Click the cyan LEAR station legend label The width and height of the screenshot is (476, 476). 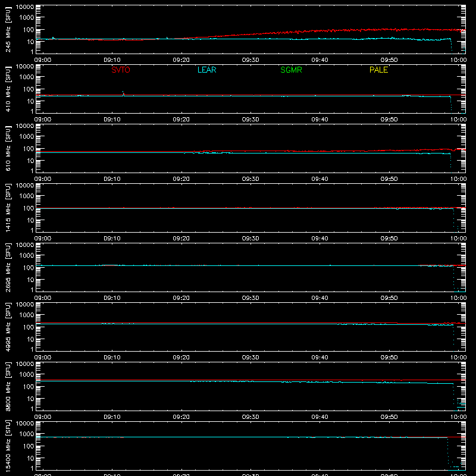pyautogui.click(x=206, y=70)
